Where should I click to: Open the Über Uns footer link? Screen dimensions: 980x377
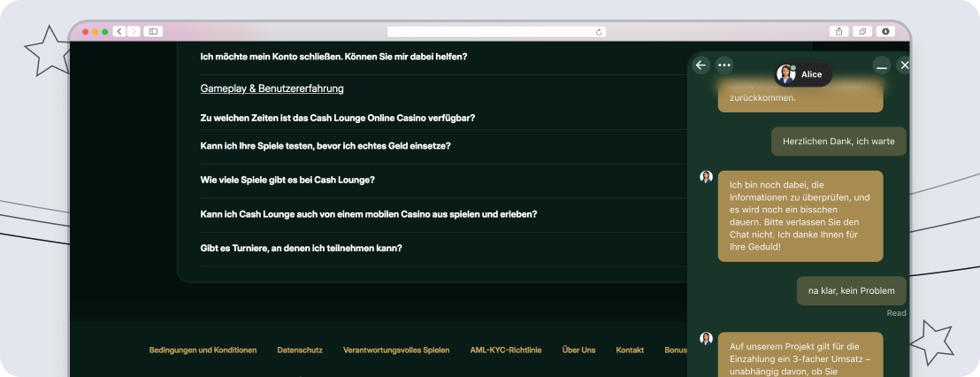578,350
